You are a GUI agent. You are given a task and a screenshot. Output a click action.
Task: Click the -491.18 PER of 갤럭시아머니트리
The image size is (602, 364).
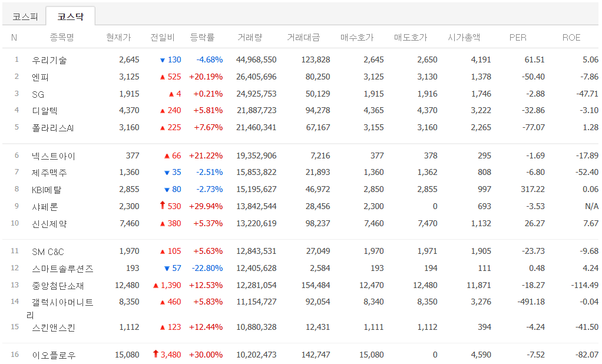point(531,302)
